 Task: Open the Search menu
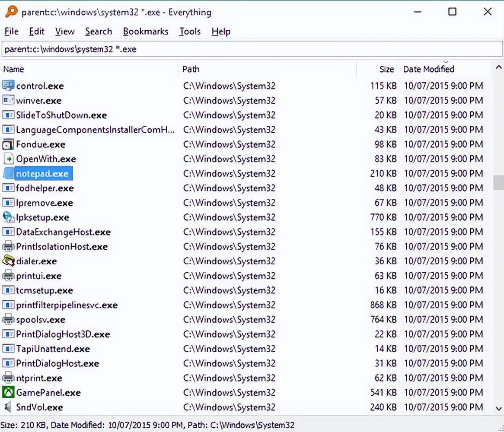click(98, 31)
